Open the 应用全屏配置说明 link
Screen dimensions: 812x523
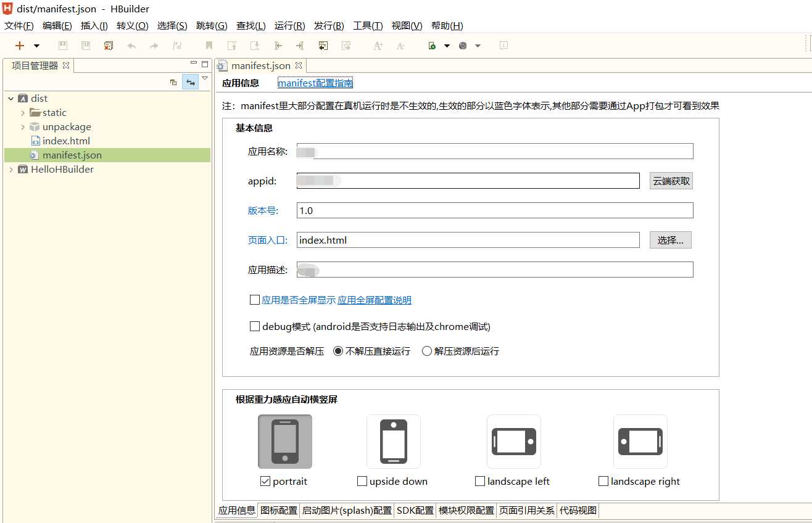(375, 300)
